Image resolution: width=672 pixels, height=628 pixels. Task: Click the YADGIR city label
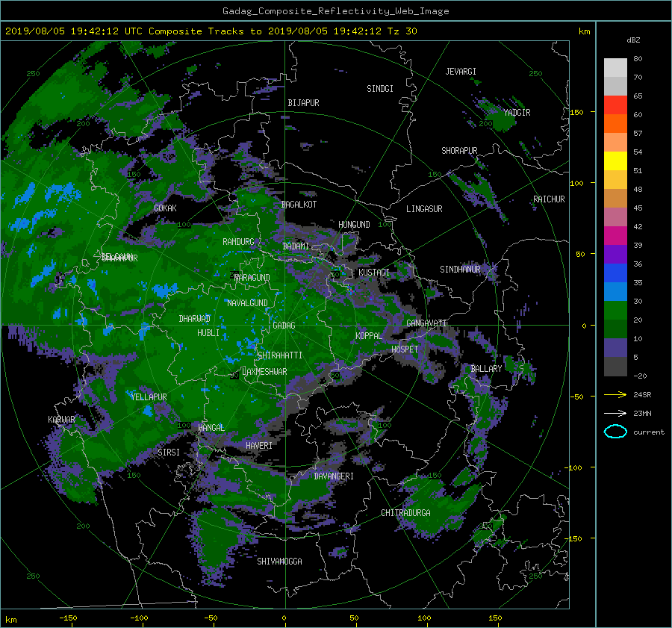point(517,113)
